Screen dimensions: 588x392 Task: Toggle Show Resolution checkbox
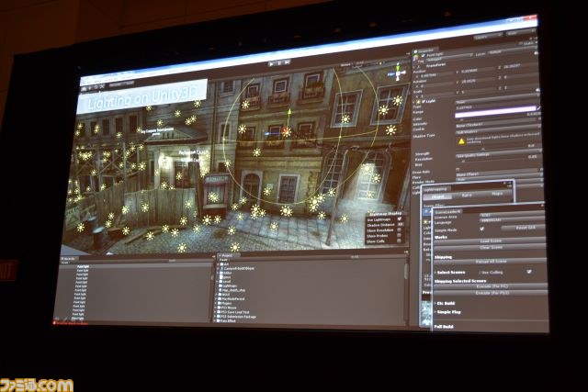pyautogui.click(x=399, y=230)
